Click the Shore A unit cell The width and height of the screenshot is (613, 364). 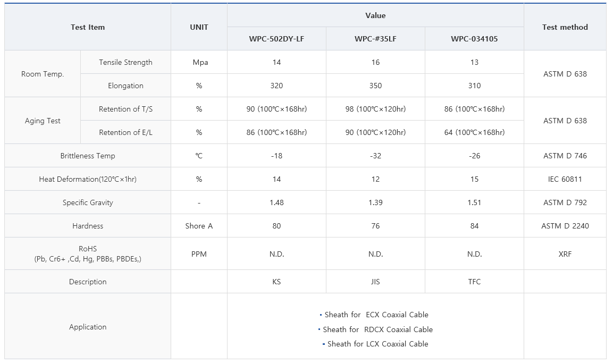click(199, 226)
